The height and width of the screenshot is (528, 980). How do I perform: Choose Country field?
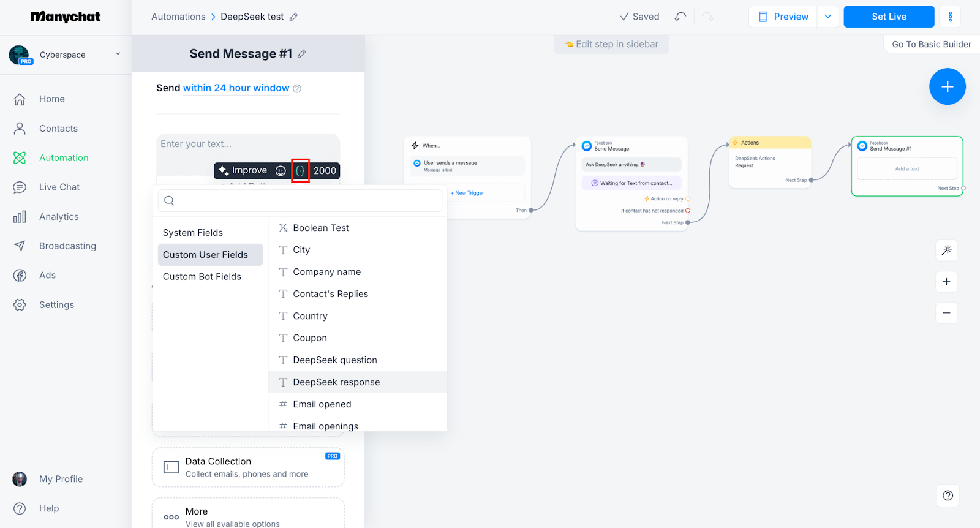[x=358, y=316]
